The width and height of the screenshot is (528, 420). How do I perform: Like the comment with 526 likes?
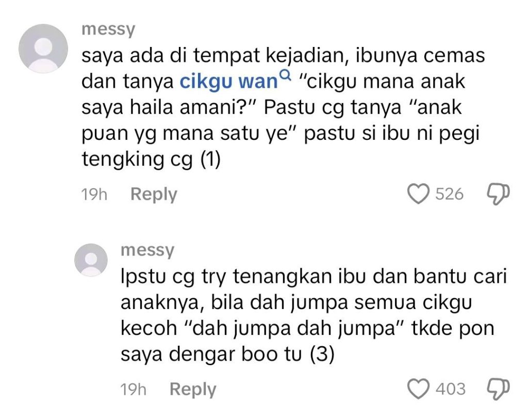419,194
